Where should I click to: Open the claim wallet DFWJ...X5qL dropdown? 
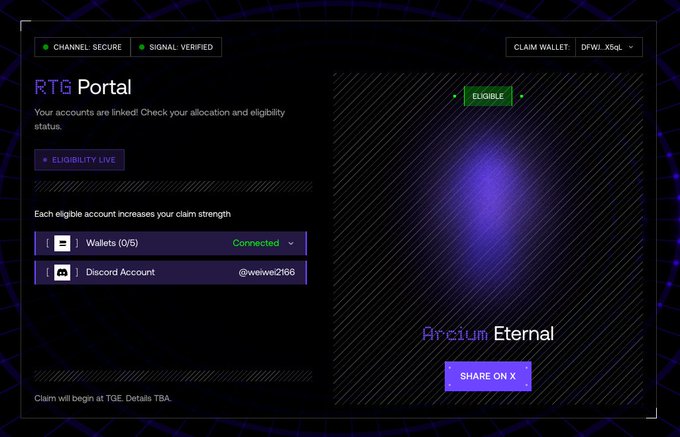(609, 47)
